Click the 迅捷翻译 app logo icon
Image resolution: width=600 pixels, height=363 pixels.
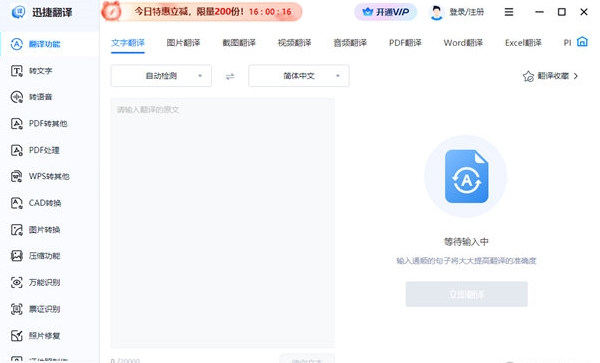[x=18, y=12]
